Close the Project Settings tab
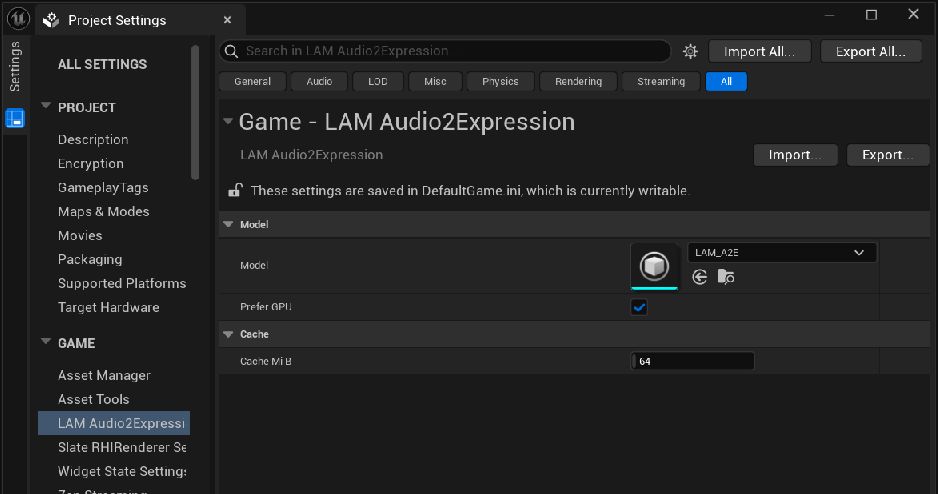This screenshot has width=938, height=494. point(227,20)
